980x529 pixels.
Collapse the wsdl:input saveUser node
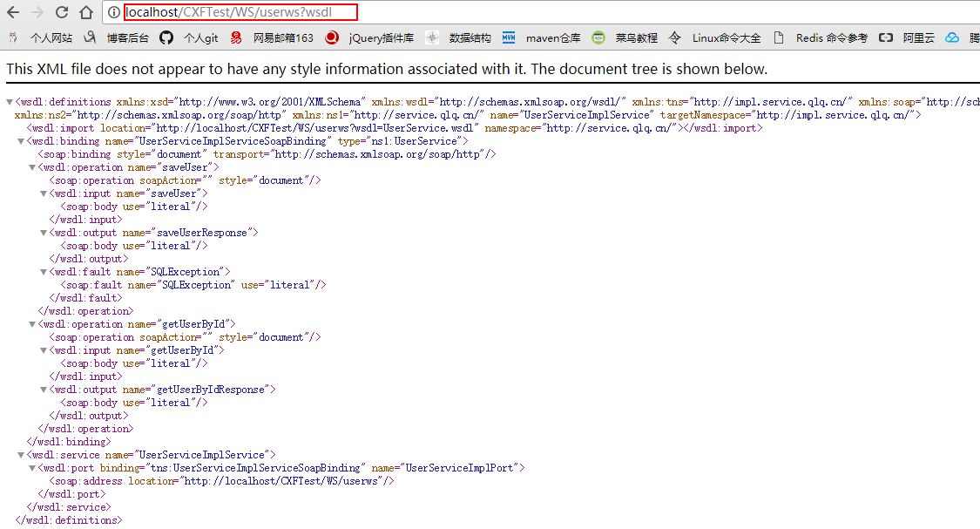(x=44, y=193)
